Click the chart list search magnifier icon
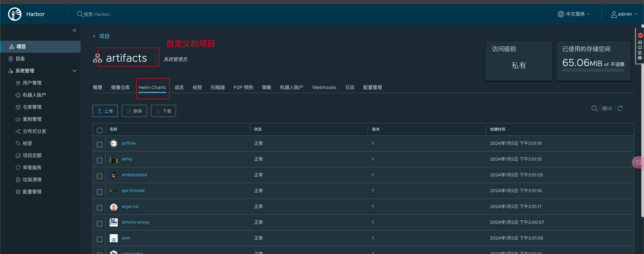The height and width of the screenshot is (254, 644). [x=594, y=109]
